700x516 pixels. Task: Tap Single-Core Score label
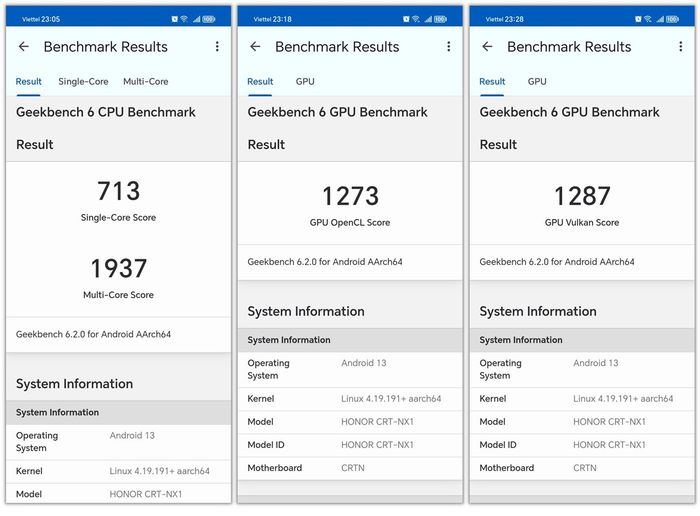point(118,218)
